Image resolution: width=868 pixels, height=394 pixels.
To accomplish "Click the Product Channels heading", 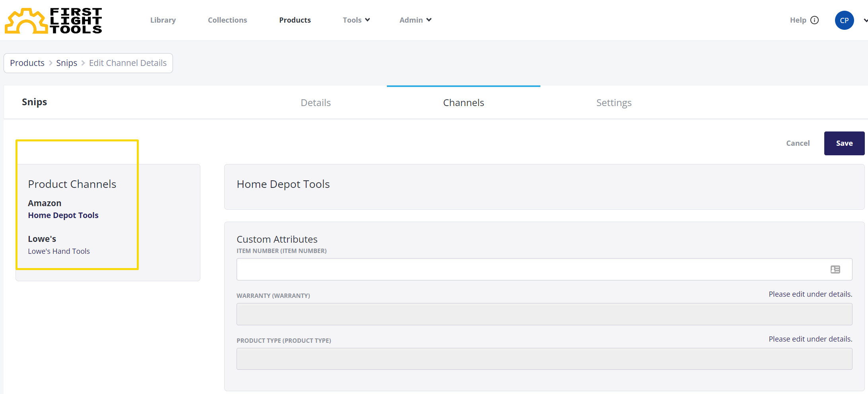I will point(72,184).
